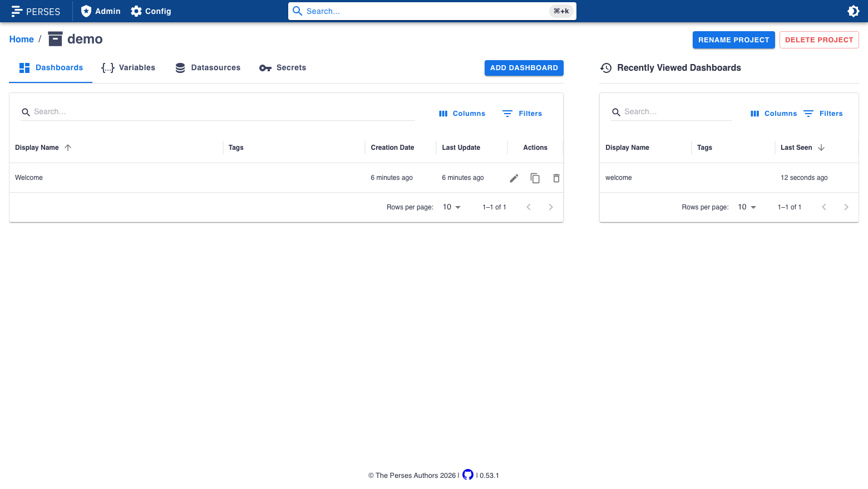Viewport: 868px width, 489px height.
Task: Click the Rename Project button
Action: (x=733, y=40)
